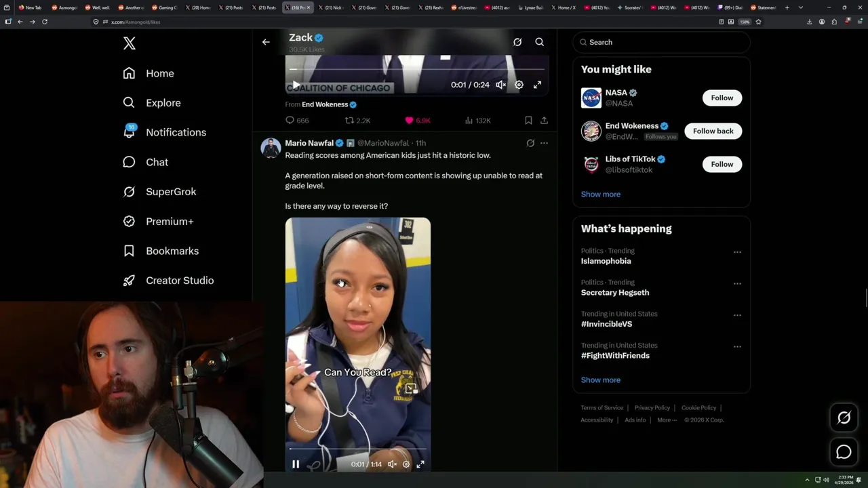
Task: Open settings gear on the top video
Action: tap(519, 85)
